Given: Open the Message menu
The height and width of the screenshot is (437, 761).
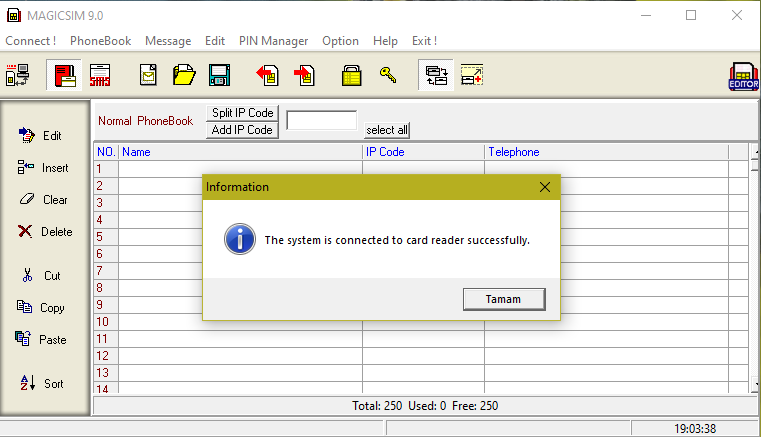Looking at the screenshot, I should [168, 41].
